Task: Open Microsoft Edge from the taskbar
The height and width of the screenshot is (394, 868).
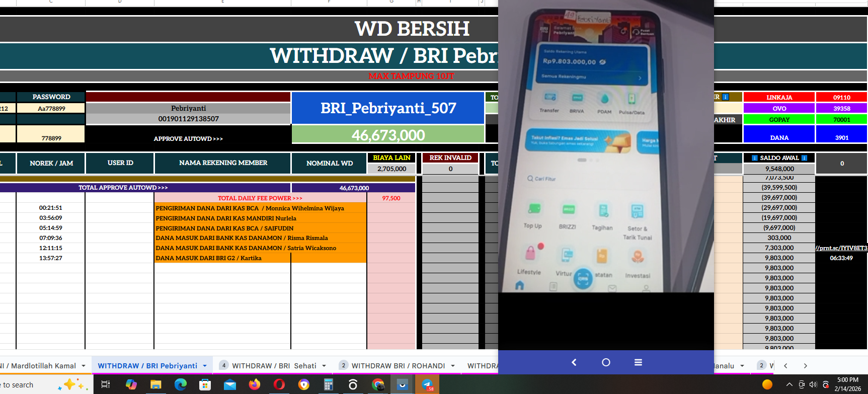Action: point(180,385)
